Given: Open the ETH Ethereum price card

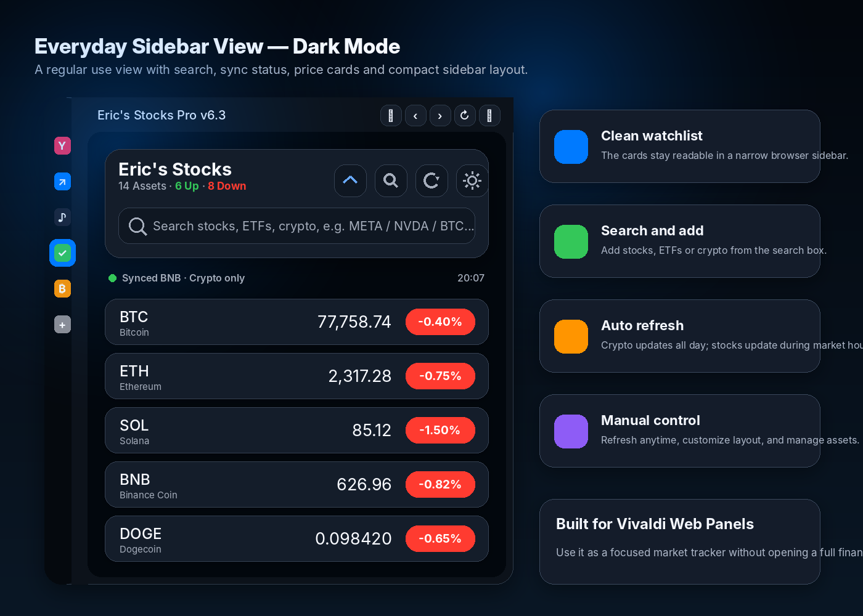Looking at the screenshot, I should pyautogui.click(x=247, y=376).
